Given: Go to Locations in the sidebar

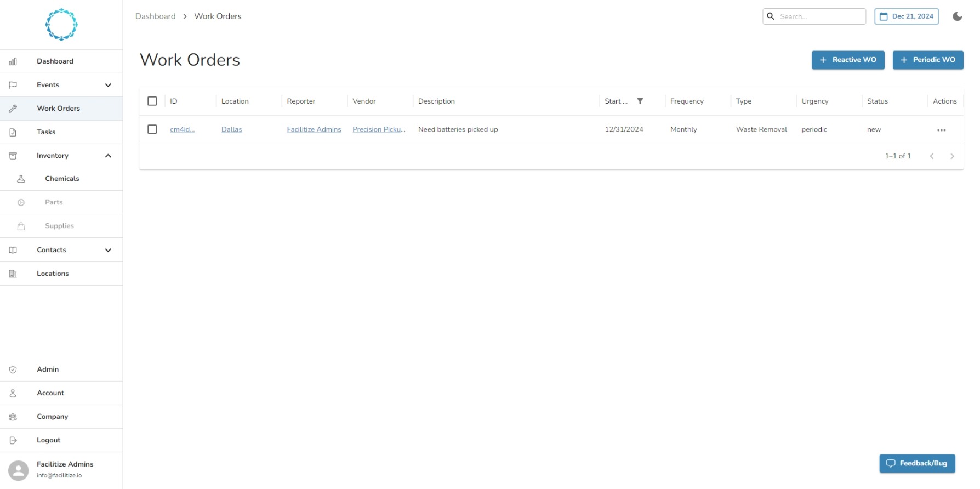Looking at the screenshot, I should (x=61, y=274).
